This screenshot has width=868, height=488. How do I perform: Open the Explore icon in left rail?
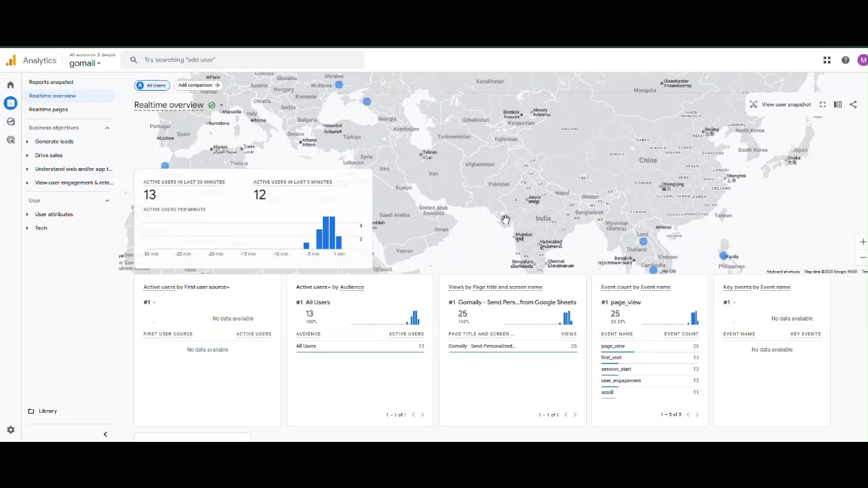point(10,122)
